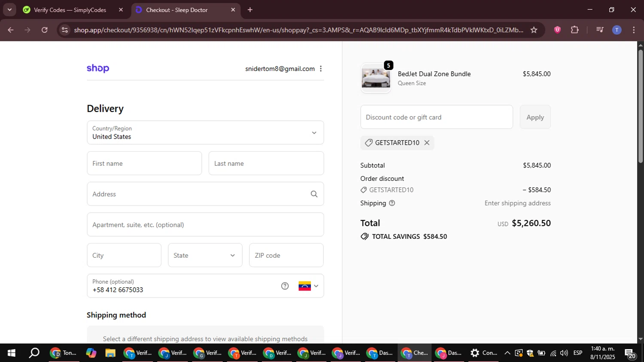Click the Apartment, suite, etc. field
Screen dimensions: 644x362
coord(205,225)
